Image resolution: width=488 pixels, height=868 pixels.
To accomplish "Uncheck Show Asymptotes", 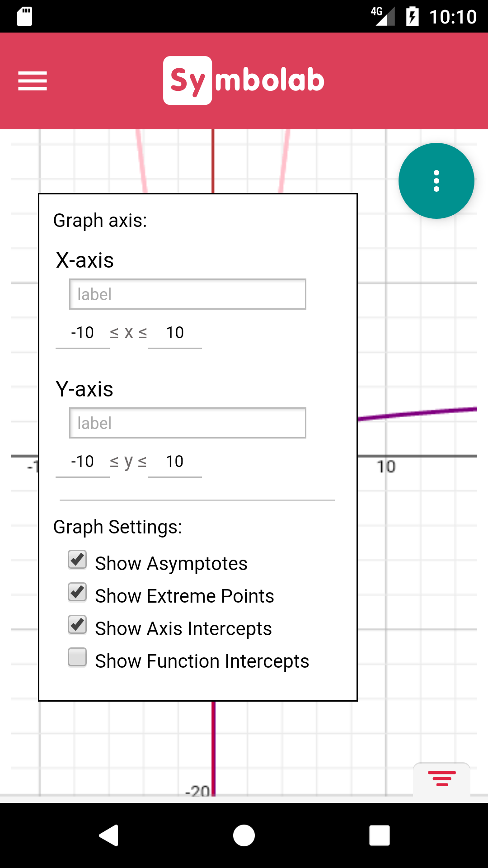I will coord(77,560).
